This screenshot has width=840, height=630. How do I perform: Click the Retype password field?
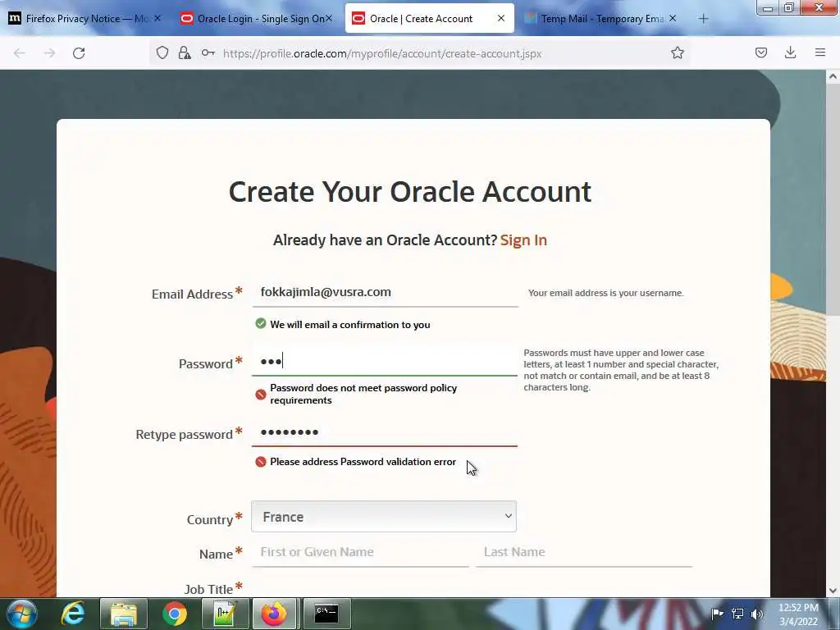click(385, 431)
